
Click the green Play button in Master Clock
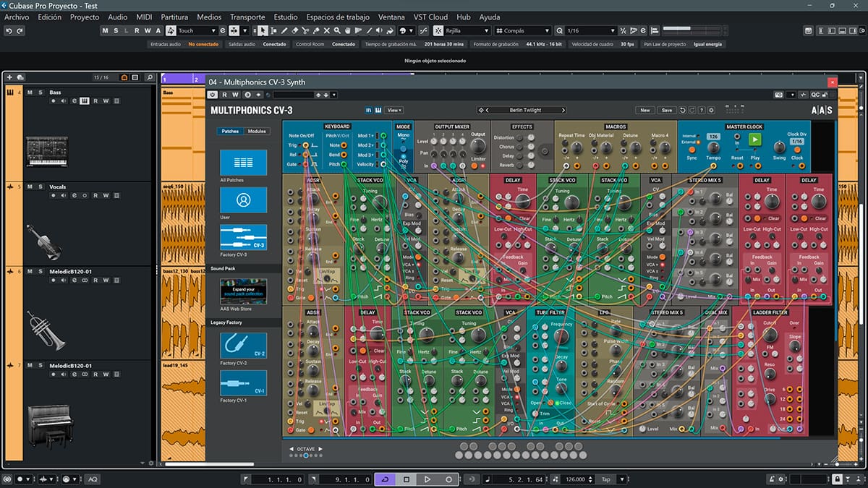(x=755, y=140)
